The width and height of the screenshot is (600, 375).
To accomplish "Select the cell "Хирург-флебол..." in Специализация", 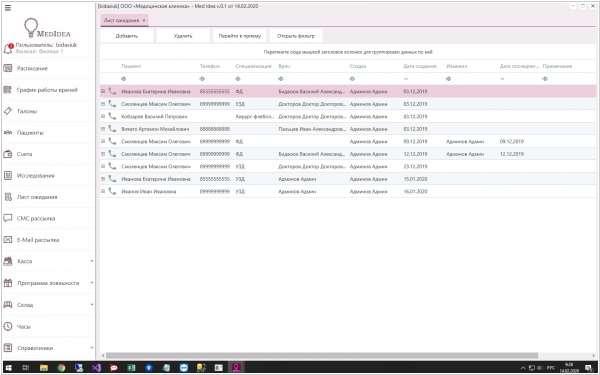I will tap(255, 116).
